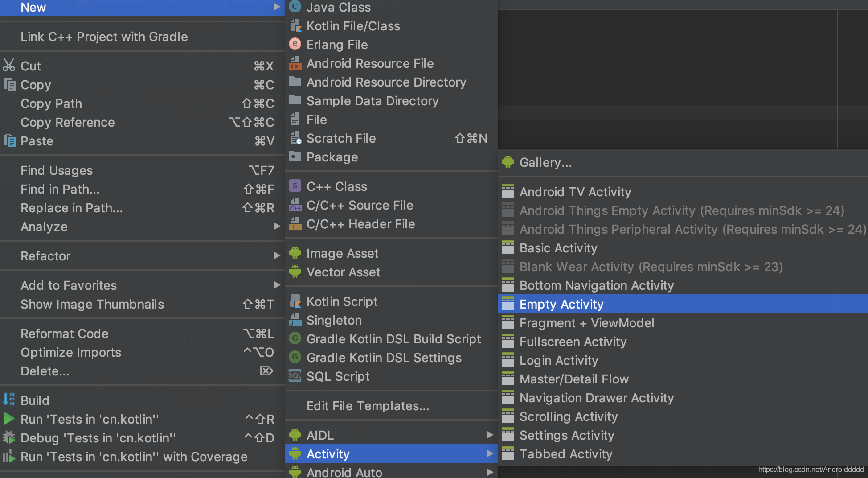Click the Kotlin File/Class icon
The height and width of the screenshot is (478, 868).
coord(295,26)
